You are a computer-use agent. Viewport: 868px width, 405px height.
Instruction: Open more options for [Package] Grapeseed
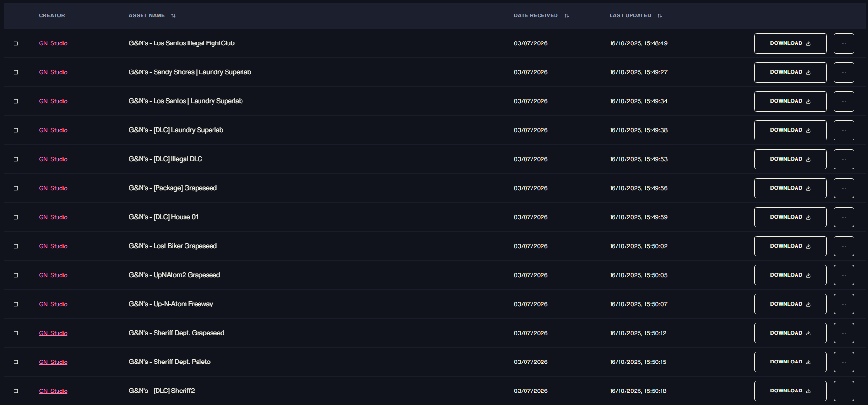tap(844, 188)
